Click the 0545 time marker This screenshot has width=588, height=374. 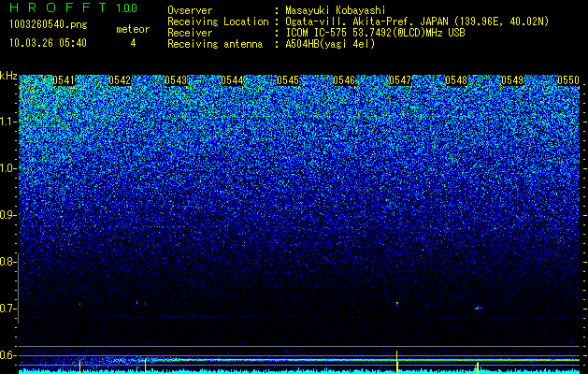coord(288,80)
